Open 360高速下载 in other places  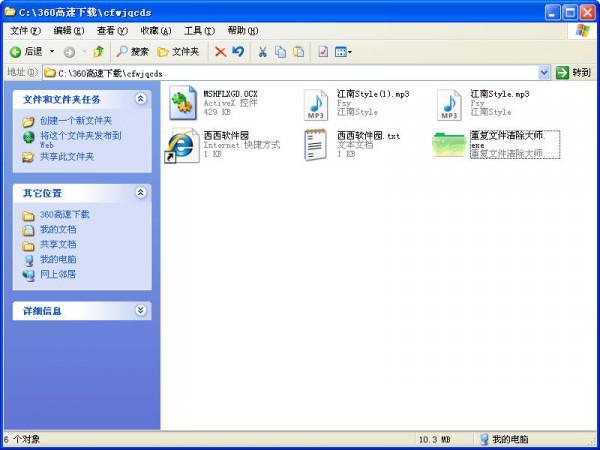pyautogui.click(x=64, y=214)
